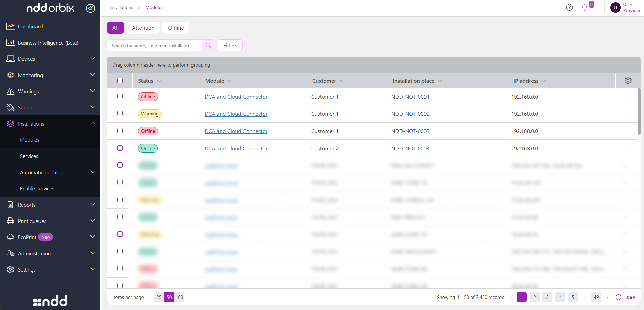Export records using the csv icon

[630, 297]
